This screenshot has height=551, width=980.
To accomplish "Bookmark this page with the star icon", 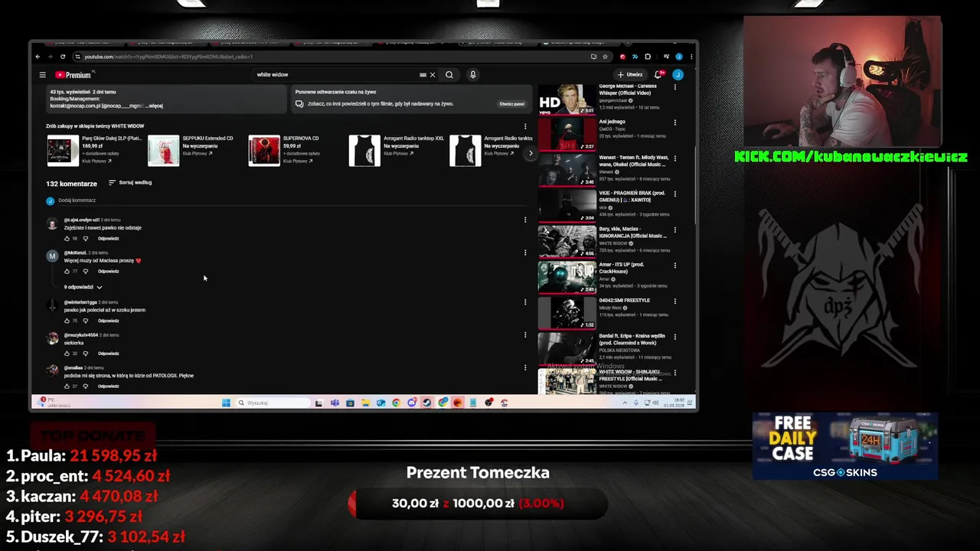I will coord(605,57).
